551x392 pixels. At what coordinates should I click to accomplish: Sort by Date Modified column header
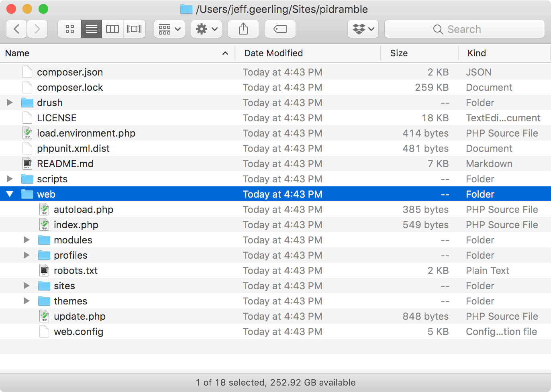click(x=308, y=53)
